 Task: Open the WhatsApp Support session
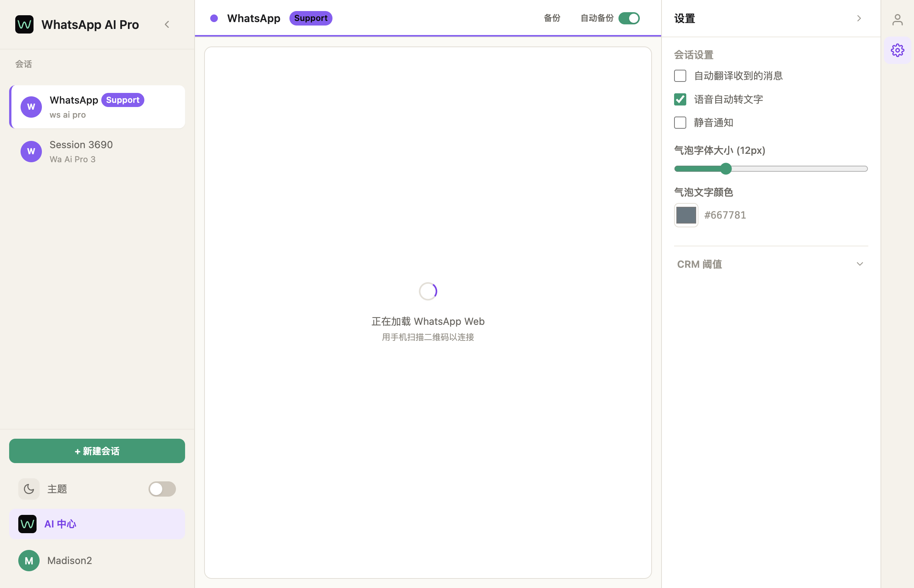coord(97,107)
